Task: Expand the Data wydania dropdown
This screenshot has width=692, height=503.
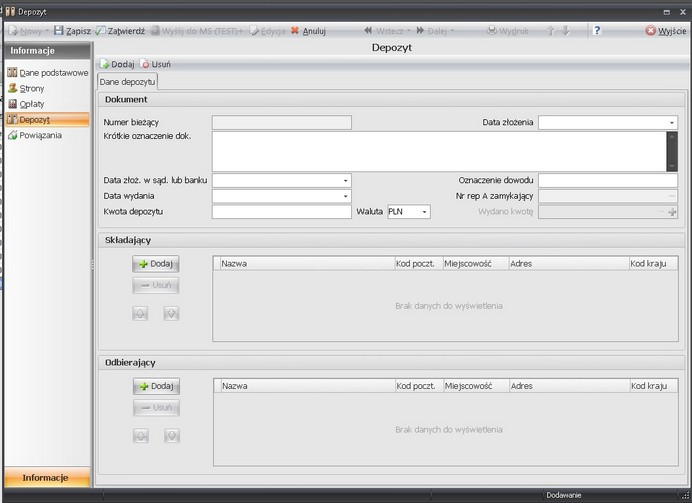Action: (346, 196)
